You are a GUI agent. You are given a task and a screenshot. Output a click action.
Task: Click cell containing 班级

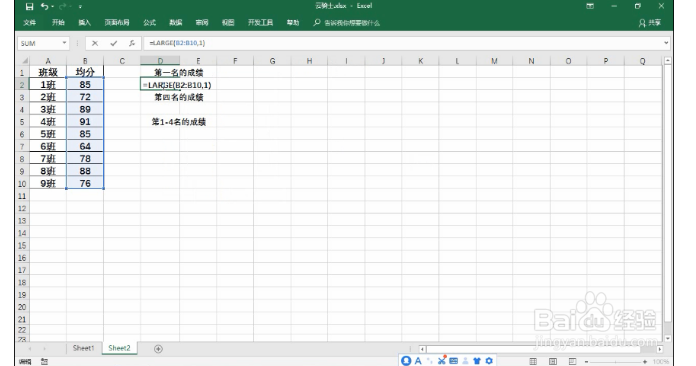[48, 72]
